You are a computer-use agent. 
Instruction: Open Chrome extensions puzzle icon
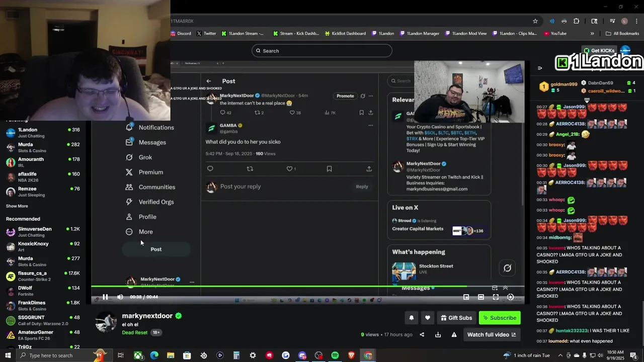577,21
